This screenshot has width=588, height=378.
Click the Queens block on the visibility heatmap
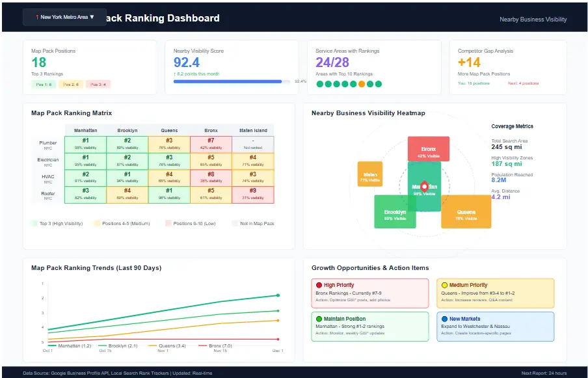point(466,213)
